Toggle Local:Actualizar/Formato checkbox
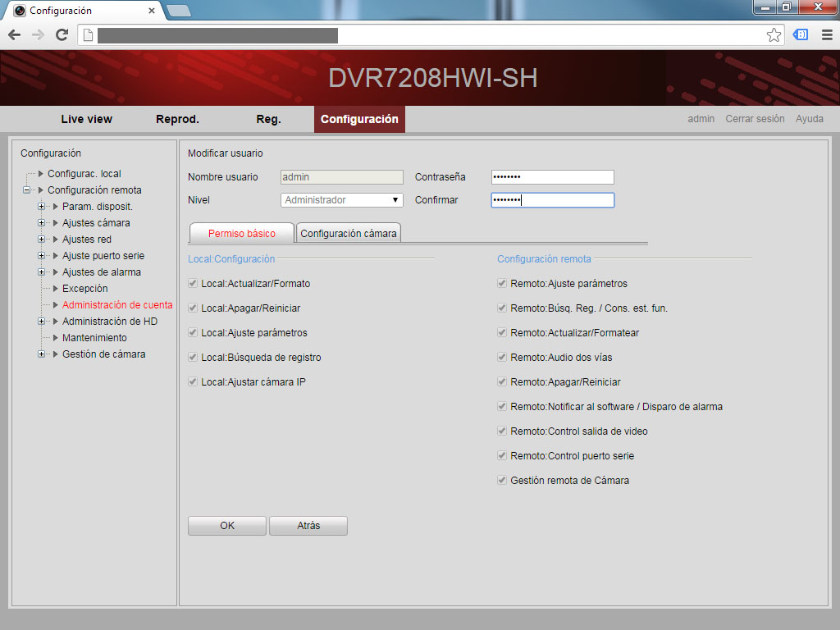 193,283
